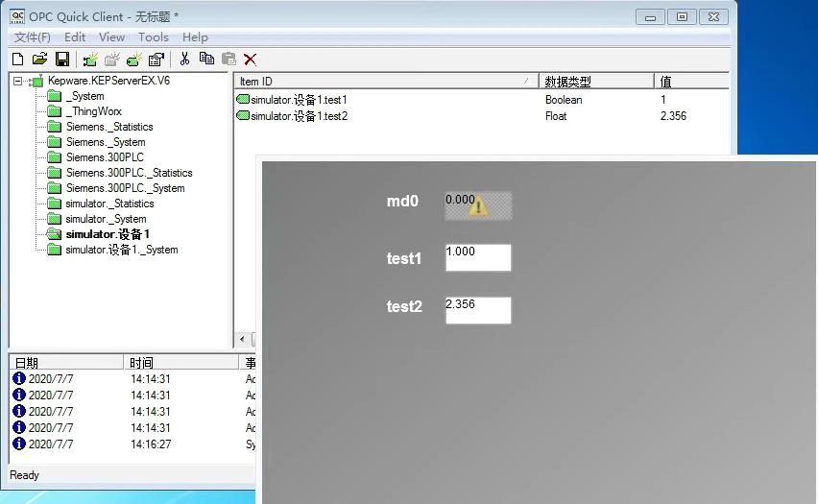The width and height of the screenshot is (818, 504).
Task: Sort by the Item ID column header
Action: point(384,82)
